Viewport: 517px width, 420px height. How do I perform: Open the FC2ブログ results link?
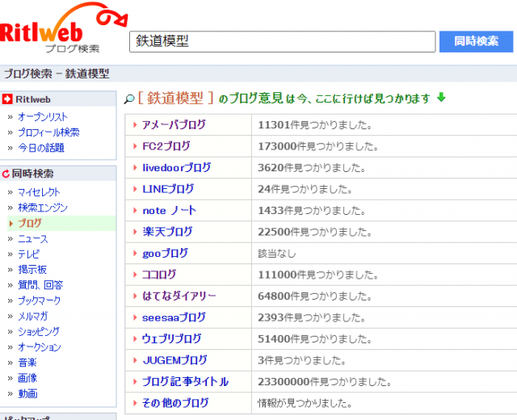pos(166,146)
